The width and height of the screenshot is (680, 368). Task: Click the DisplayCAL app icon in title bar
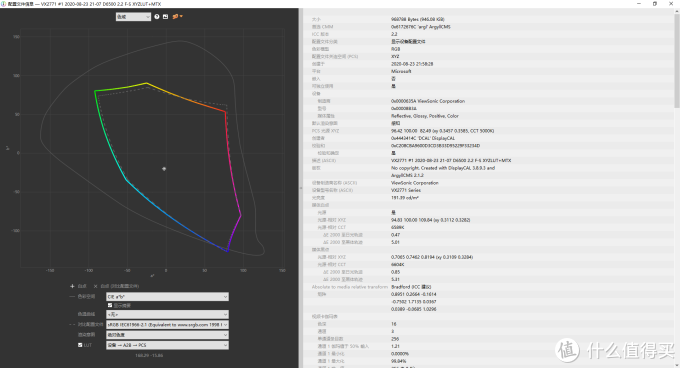tap(3, 3)
